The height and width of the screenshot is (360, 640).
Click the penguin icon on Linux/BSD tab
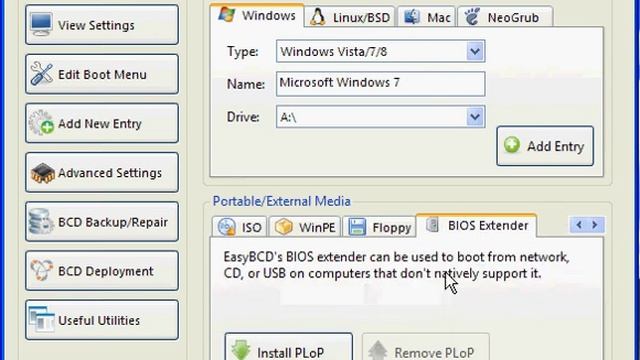coord(318,17)
